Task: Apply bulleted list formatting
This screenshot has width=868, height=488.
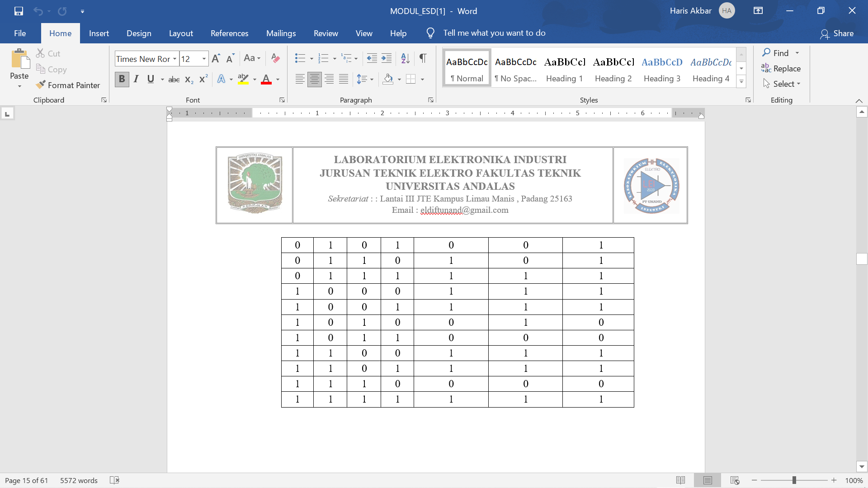Action: point(300,58)
